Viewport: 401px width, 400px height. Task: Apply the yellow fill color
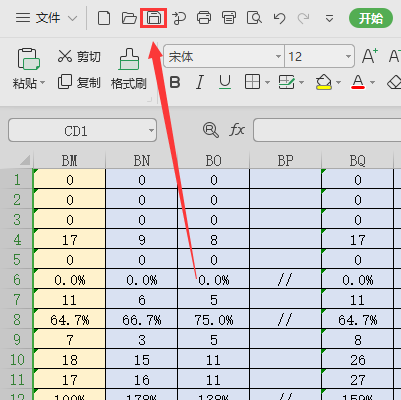tap(323, 82)
